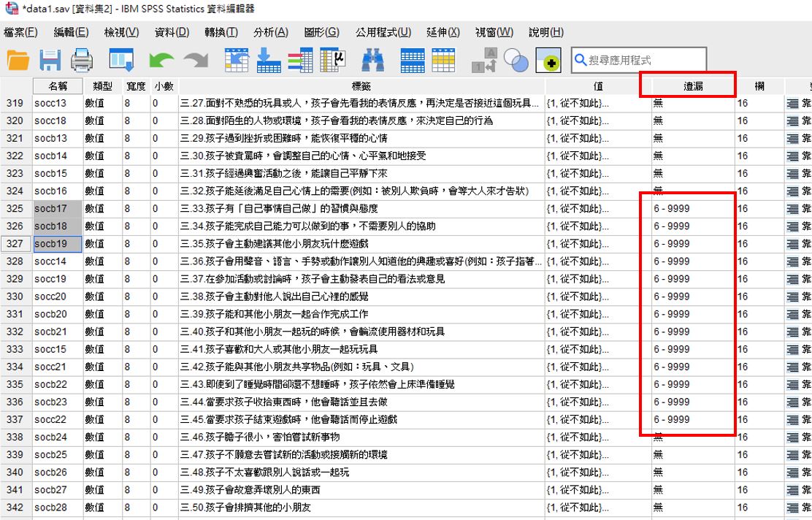Open Find with the binoculars icon
812x520 pixels.
pos(374,61)
